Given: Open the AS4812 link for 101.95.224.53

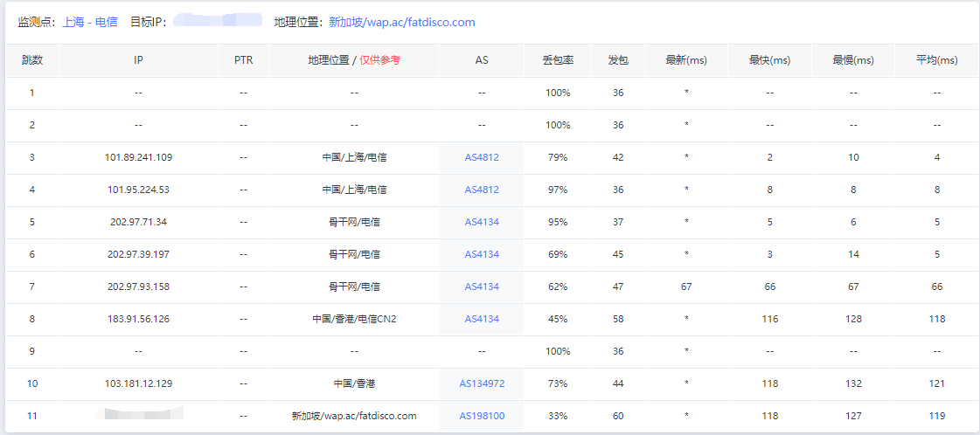Looking at the screenshot, I should click(482, 190).
